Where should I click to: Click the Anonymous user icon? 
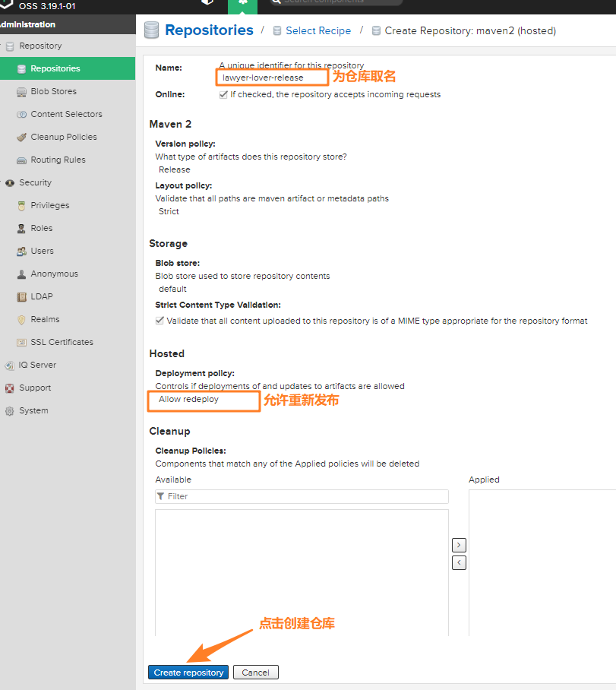pos(21,274)
